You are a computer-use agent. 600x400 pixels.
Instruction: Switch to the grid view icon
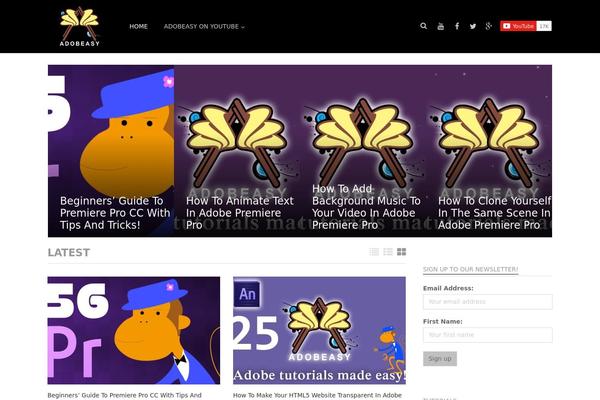[x=401, y=251]
